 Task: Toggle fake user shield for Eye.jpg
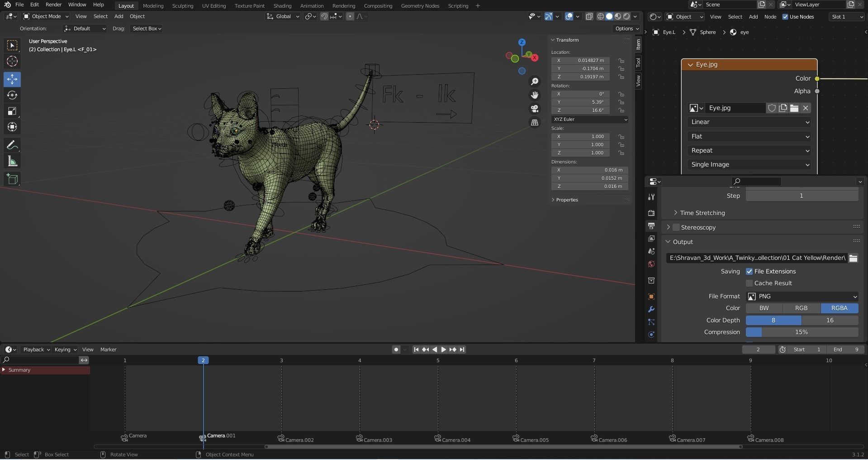772,108
